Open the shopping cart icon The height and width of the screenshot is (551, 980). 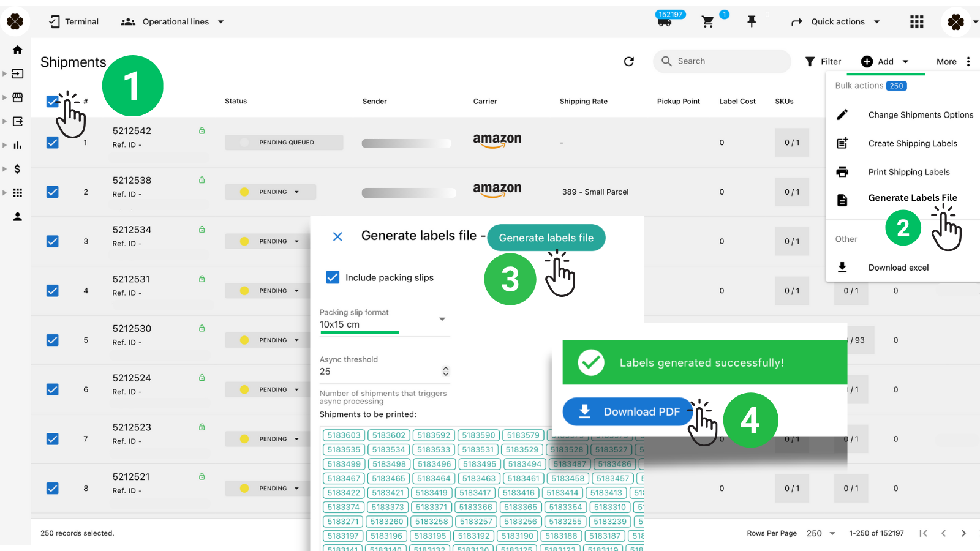click(x=708, y=21)
